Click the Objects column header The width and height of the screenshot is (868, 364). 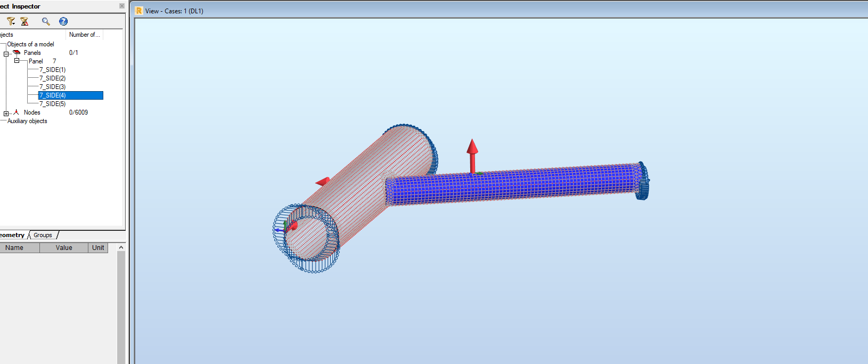click(32, 35)
